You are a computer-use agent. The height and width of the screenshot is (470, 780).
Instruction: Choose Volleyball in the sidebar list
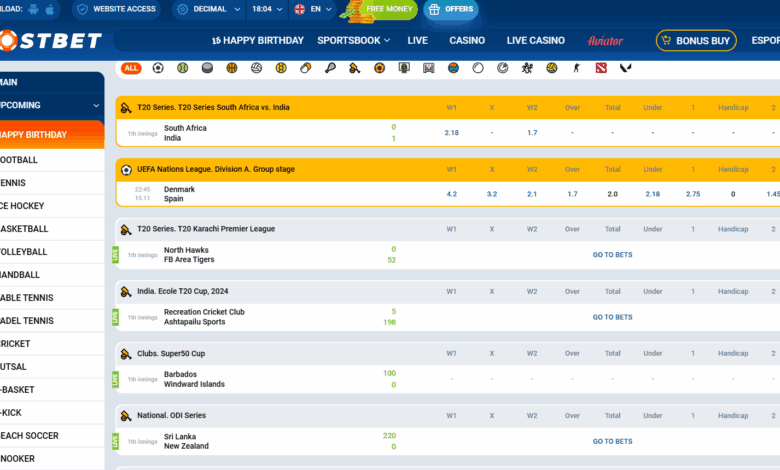pos(52,252)
